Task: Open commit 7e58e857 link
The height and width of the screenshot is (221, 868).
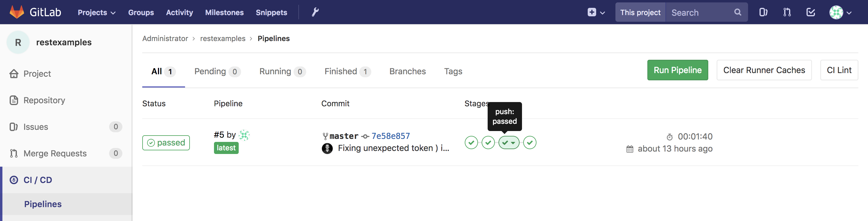Action: tap(391, 136)
